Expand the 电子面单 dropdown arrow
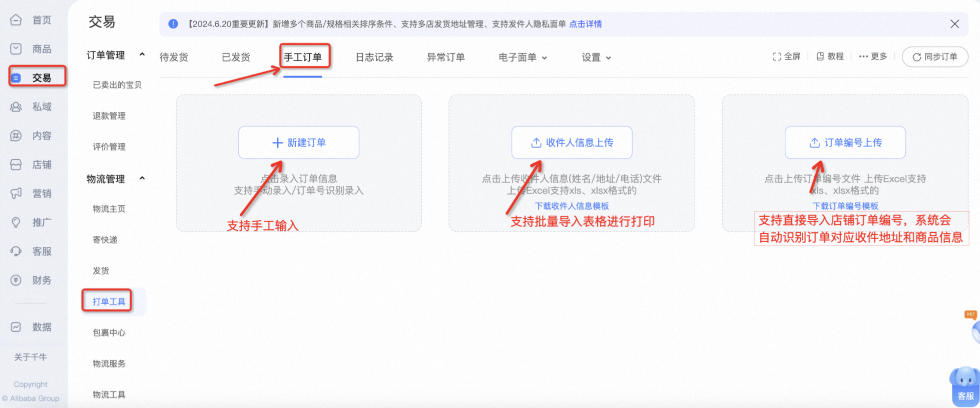Screen dimensions: 980x408 click(x=545, y=58)
